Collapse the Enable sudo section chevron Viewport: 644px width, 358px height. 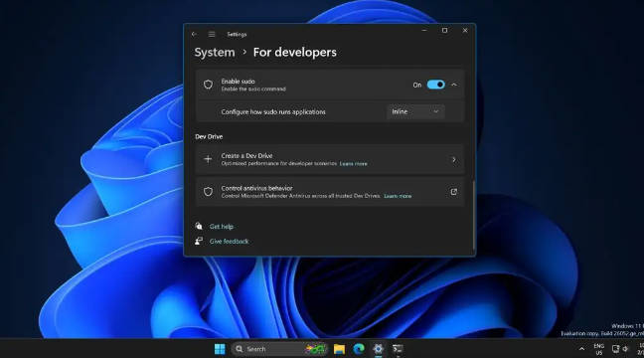pyautogui.click(x=454, y=85)
